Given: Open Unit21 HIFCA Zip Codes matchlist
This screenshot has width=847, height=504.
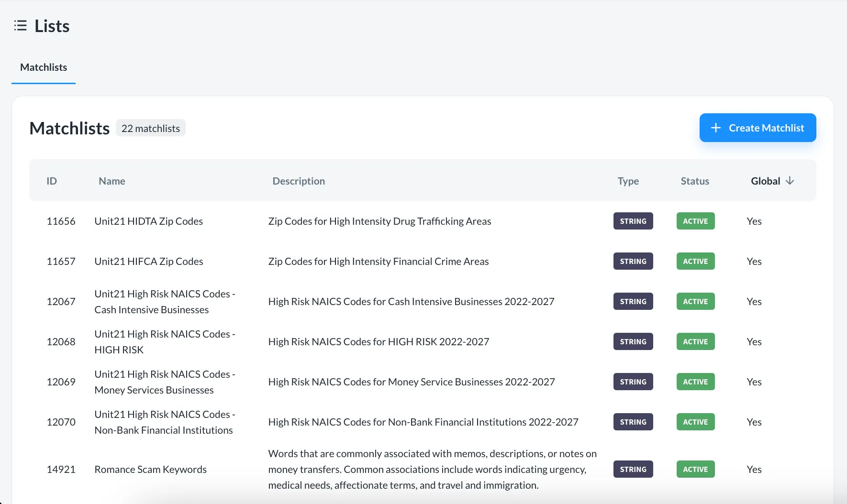Looking at the screenshot, I should [x=149, y=262].
